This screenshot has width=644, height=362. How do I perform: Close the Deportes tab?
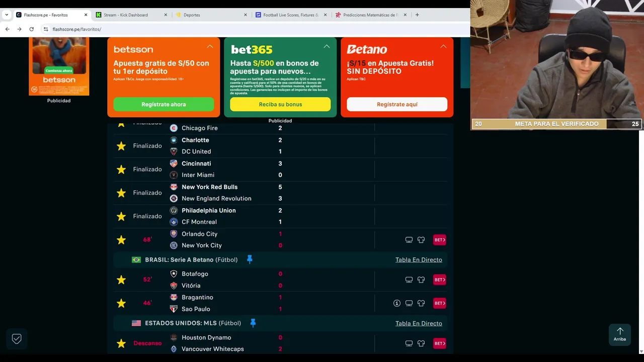[246, 15]
